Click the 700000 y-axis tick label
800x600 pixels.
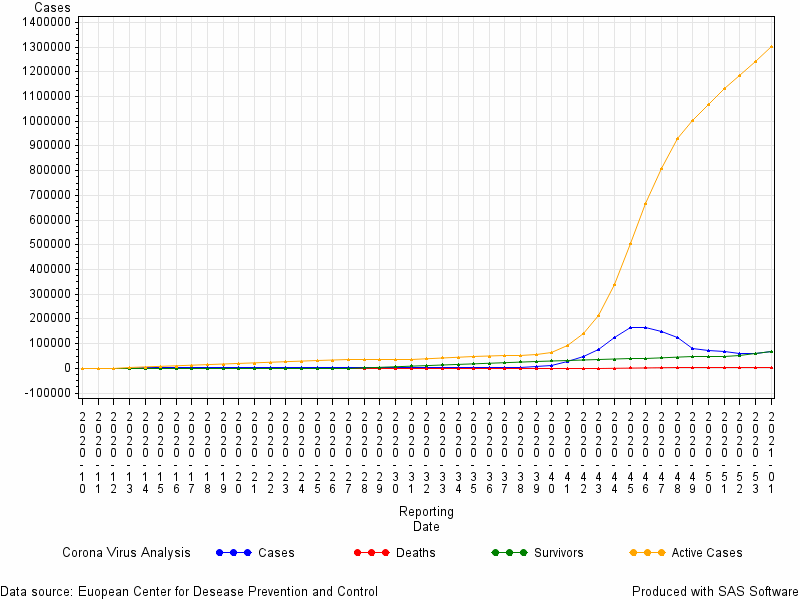click(49, 195)
